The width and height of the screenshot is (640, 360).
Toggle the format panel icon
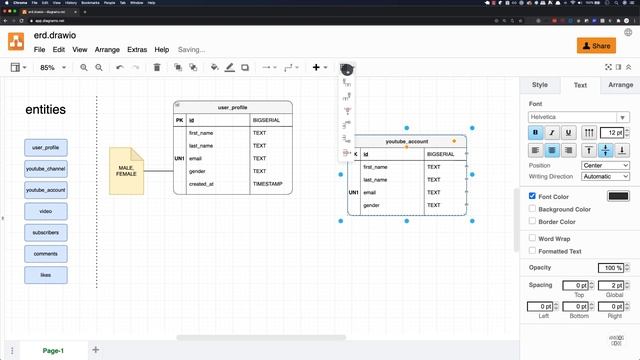pos(619,67)
